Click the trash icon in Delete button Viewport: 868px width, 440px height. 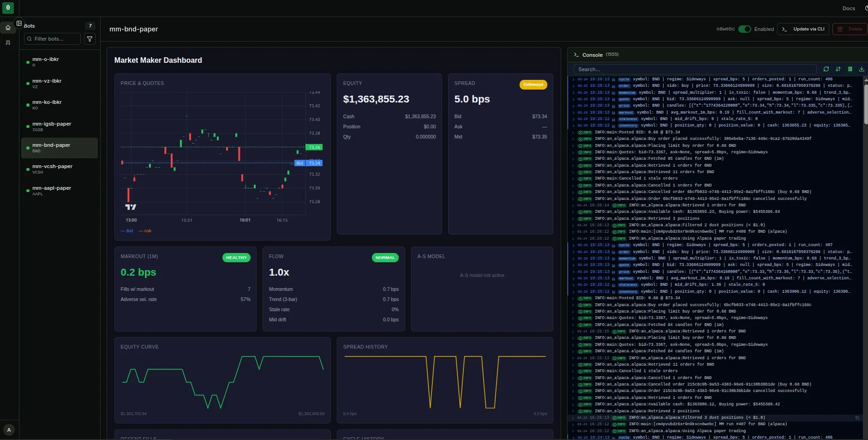[840, 29]
